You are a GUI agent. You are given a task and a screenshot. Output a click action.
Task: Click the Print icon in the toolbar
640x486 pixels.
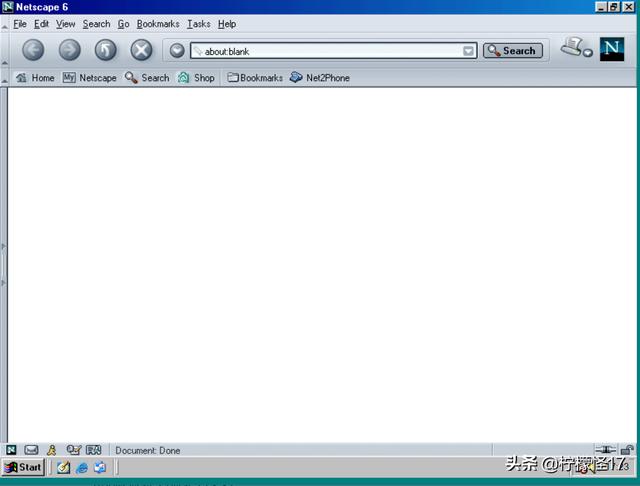pyautogui.click(x=575, y=47)
